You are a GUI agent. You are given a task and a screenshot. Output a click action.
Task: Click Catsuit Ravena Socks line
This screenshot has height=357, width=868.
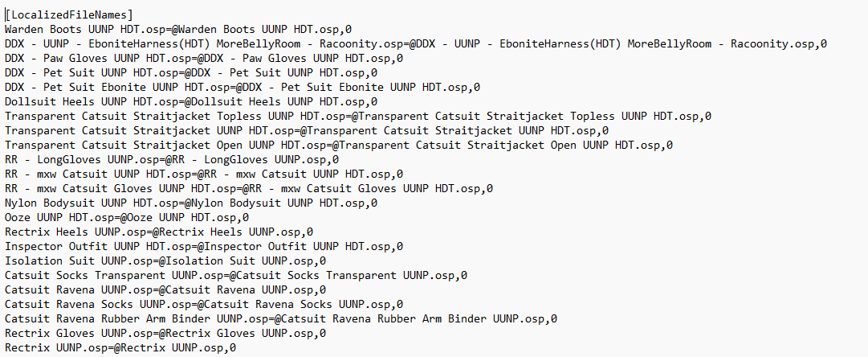click(204, 304)
